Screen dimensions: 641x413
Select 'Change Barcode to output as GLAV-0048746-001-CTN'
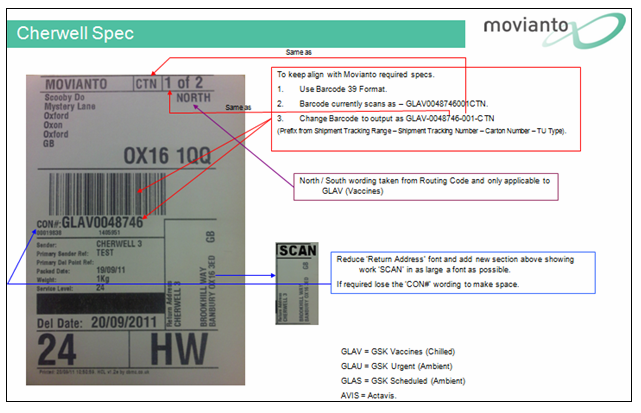pyautogui.click(x=397, y=119)
